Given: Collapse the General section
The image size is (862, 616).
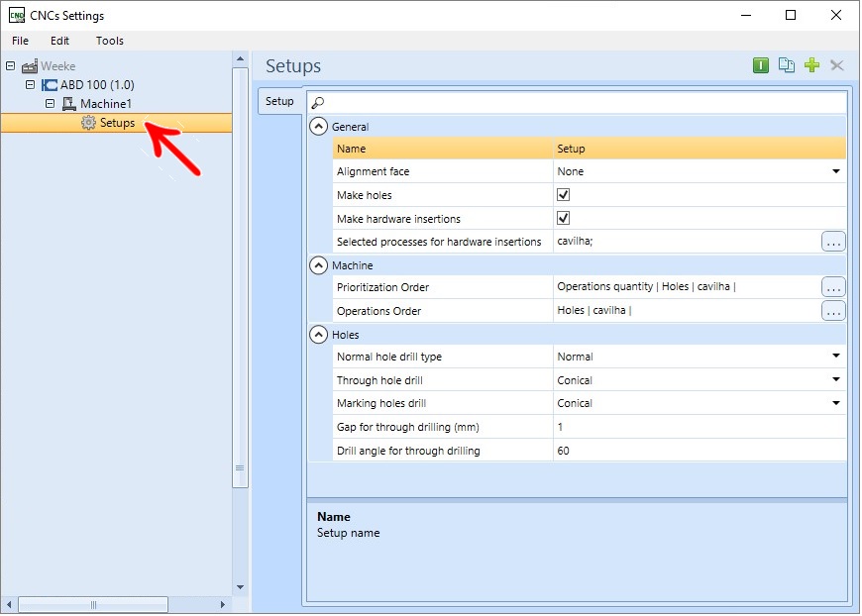Looking at the screenshot, I should point(318,127).
